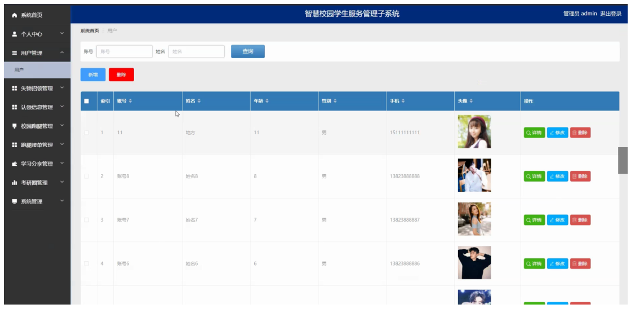The width and height of the screenshot is (644, 313).
Task: Click avatar thumbnail of 账号8
Action: pos(474,175)
